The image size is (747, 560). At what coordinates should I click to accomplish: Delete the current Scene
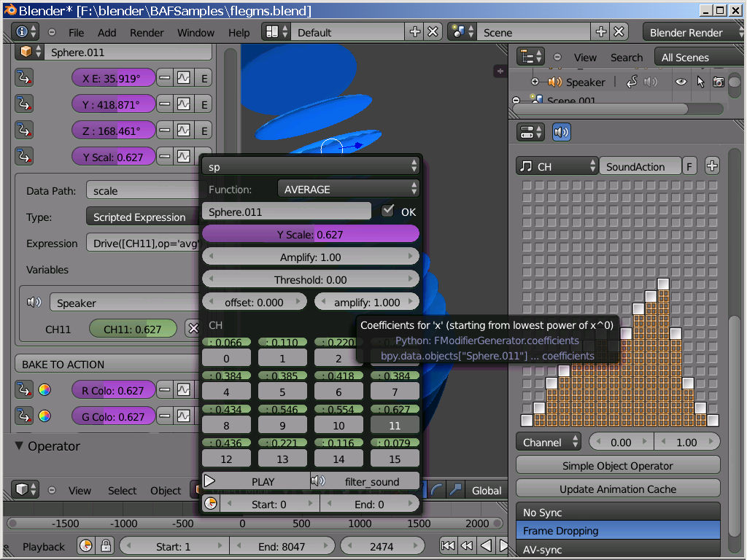coord(619,32)
